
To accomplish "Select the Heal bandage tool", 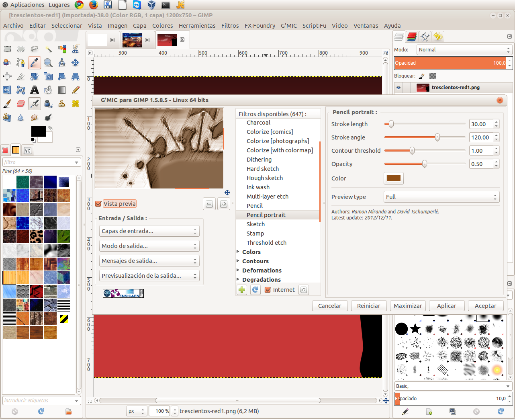I will coord(76,104).
